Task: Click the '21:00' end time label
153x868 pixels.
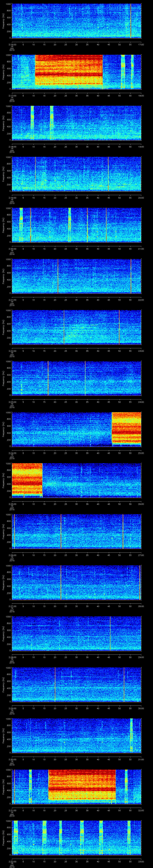Action: (141, 249)
